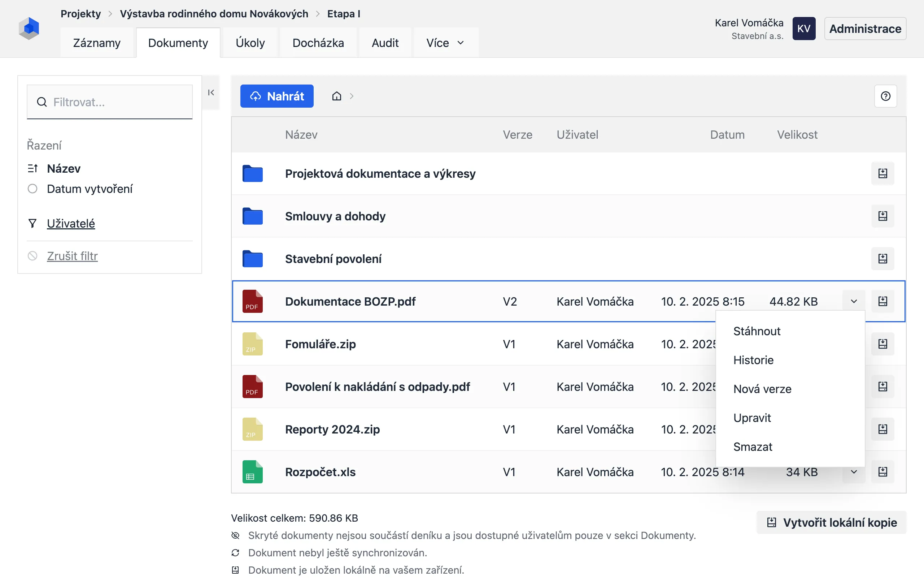
Task: Collapse the filter sidebar panel
Action: point(211,92)
